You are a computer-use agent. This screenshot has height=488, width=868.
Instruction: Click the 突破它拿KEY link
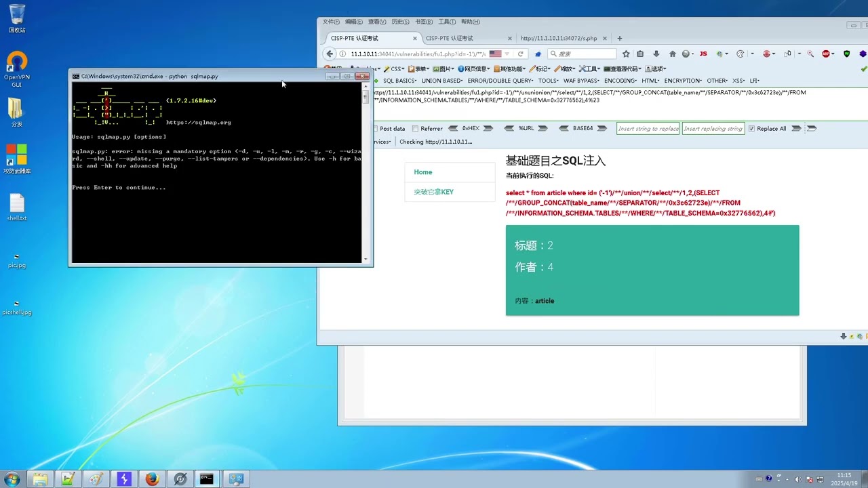pos(434,192)
